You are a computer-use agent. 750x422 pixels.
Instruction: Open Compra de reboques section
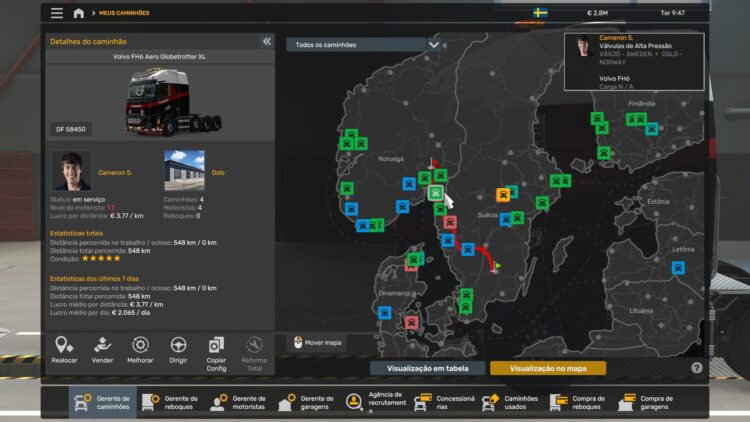[x=578, y=402]
